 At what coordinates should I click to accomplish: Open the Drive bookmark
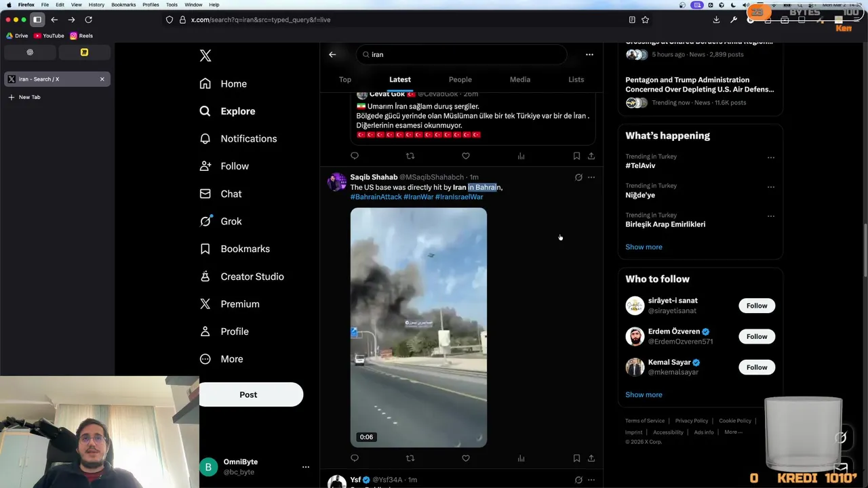tap(17, 36)
